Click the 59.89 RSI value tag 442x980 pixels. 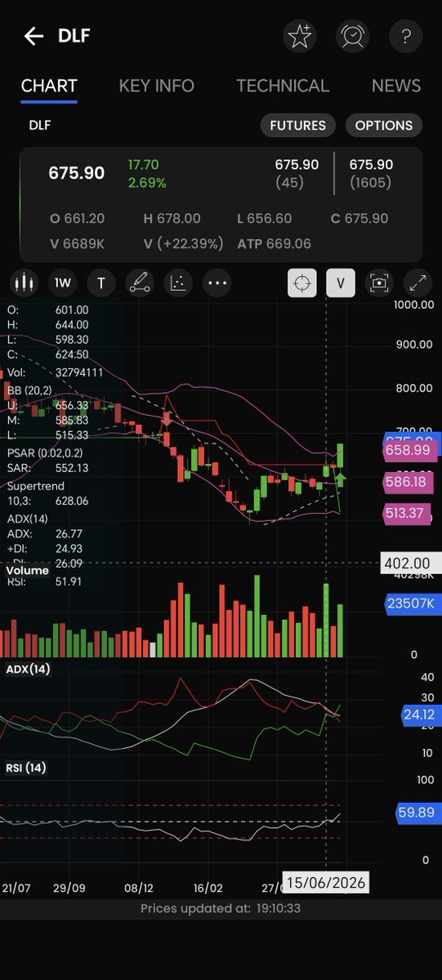pos(420,813)
